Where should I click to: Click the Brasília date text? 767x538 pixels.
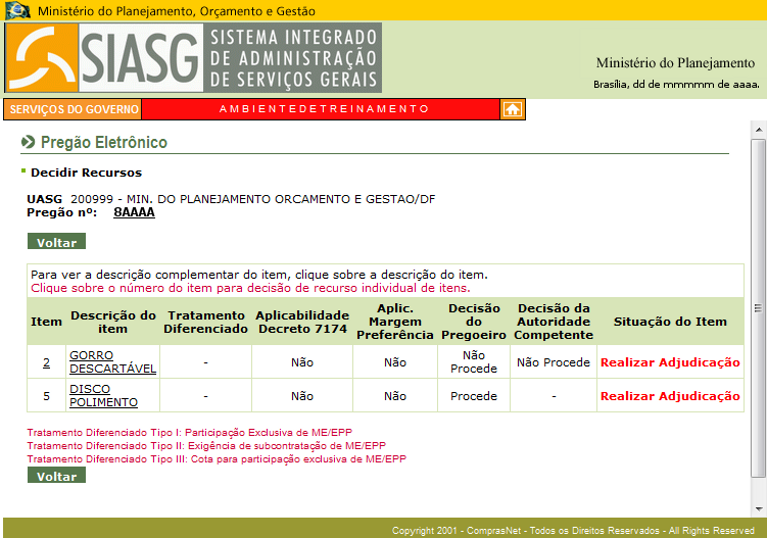tap(676, 85)
